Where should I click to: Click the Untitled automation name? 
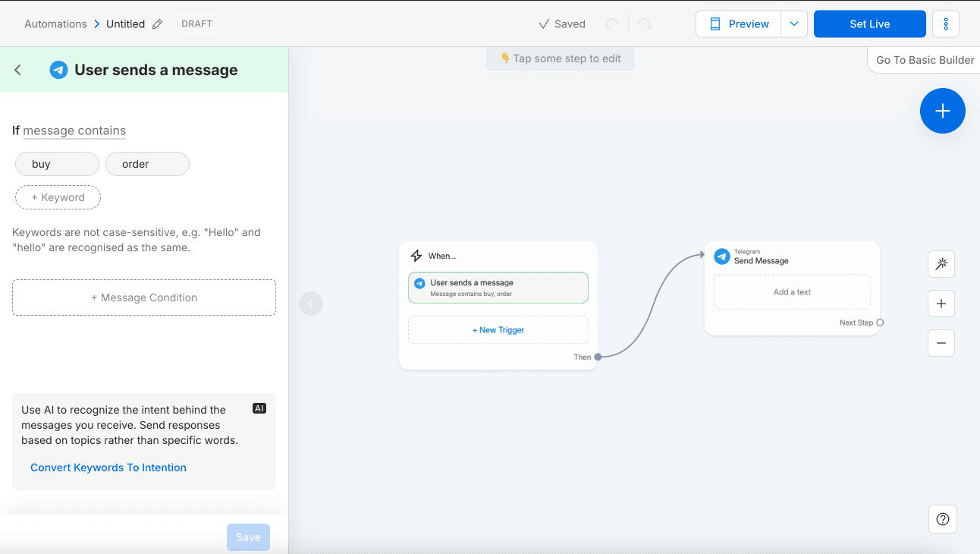pyautogui.click(x=125, y=24)
